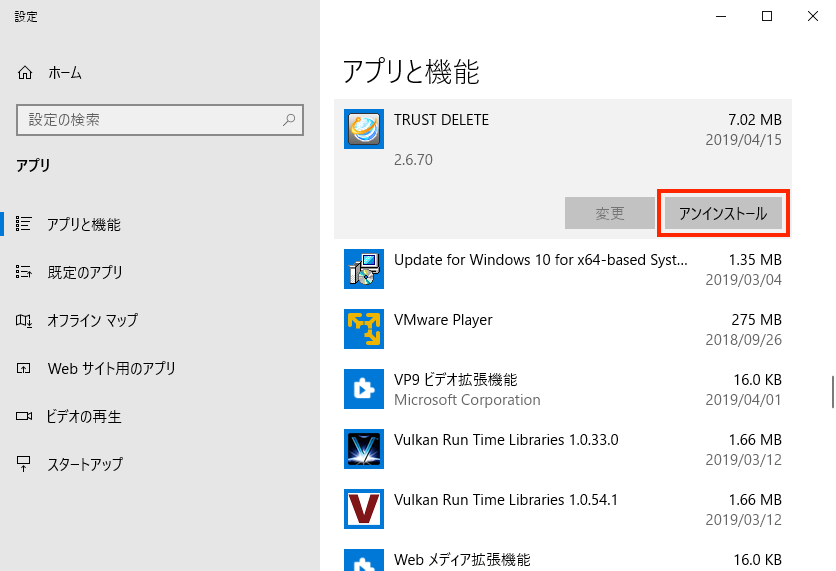Go to ホーム in the sidebar
The height and width of the screenshot is (571, 836).
[x=64, y=73]
